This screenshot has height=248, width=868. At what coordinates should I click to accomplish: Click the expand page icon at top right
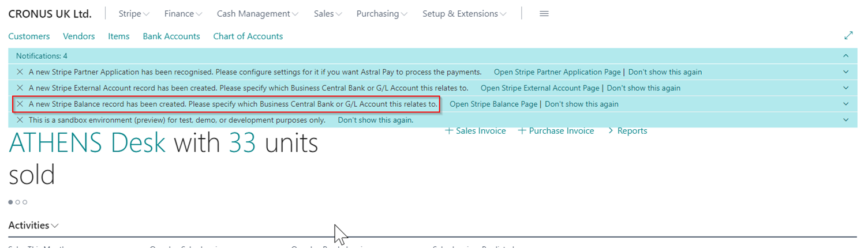848,36
